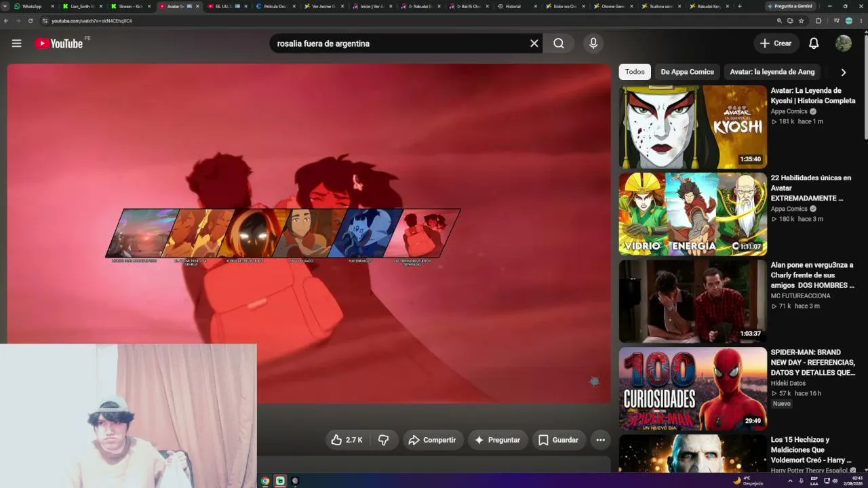
Task: Click the Crear button
Action: [776, 43]
